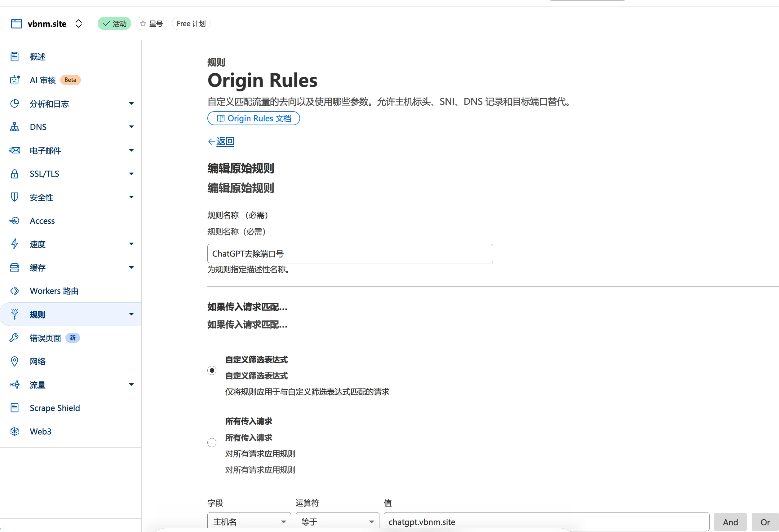Expand the SSL/TLS submenu arrow
Viewport: 779px width, 532px height.
click(x=131, y=174)
